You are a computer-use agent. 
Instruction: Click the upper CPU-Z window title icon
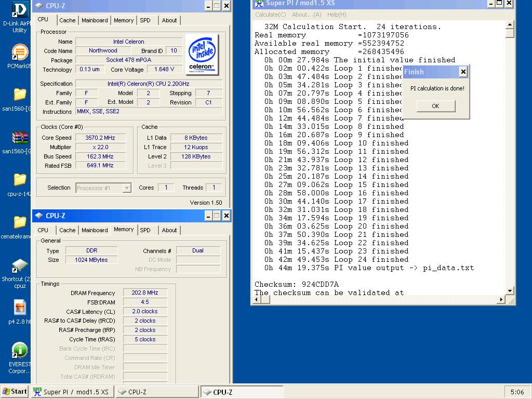click(x=38, y=6)
